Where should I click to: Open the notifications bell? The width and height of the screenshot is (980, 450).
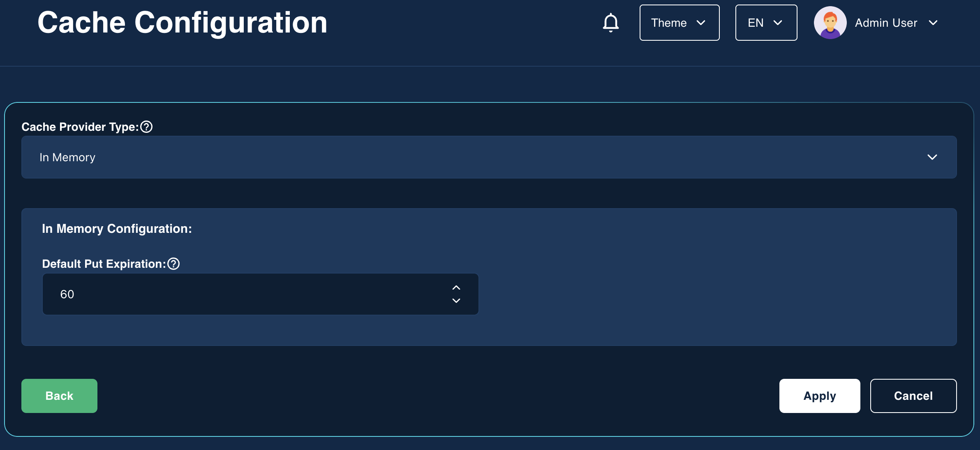[x=610, y=23]
